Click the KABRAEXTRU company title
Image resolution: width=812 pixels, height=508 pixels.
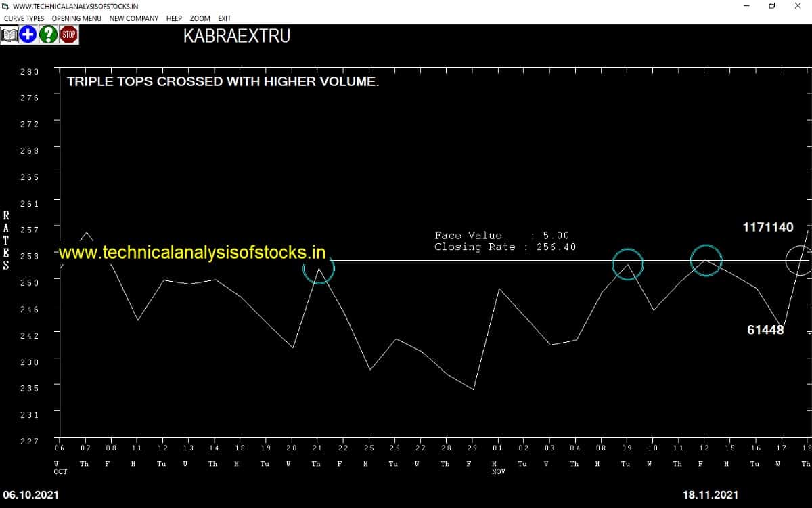point(237,36)
